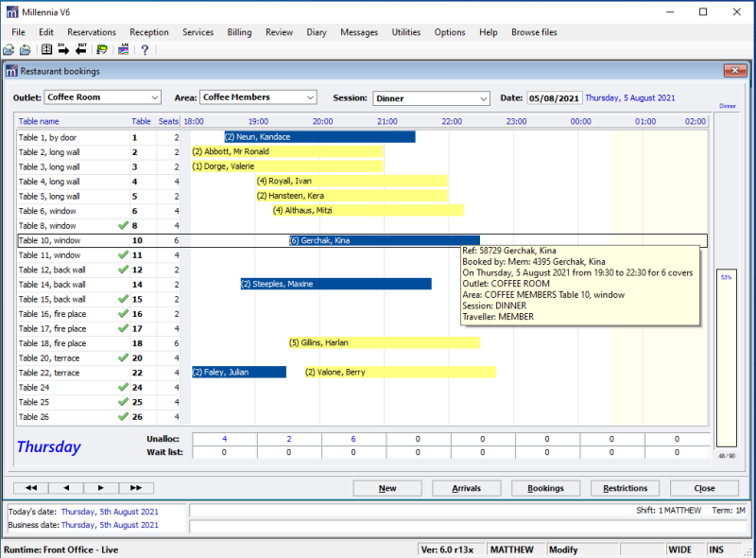756x558 pixels.
Task: Open the Session dropdown showing Dinner
Action: [483, 98]
